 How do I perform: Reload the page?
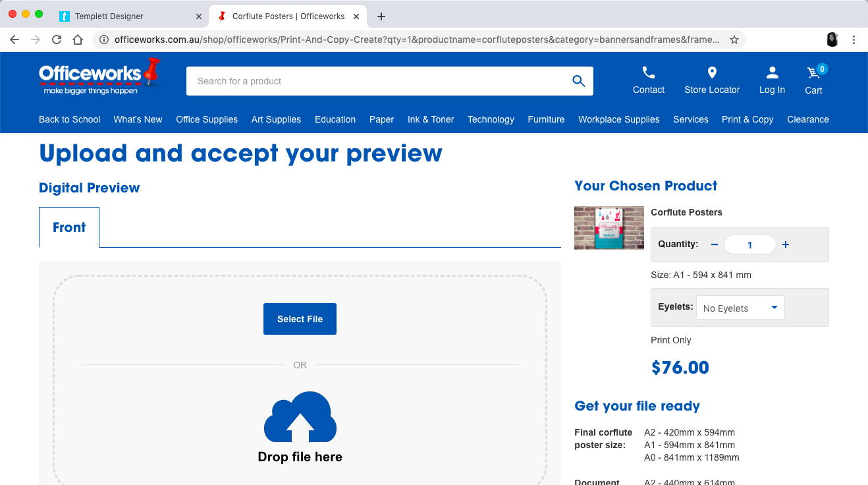click(x=57, y=40)
